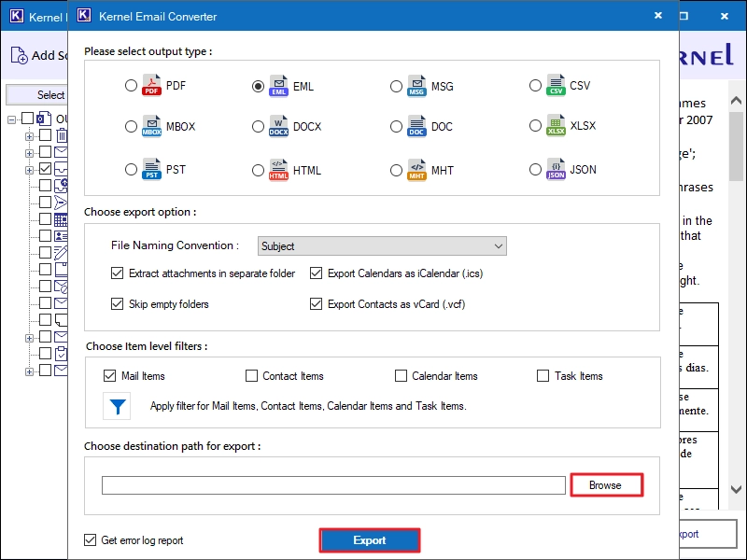Click the contact card folder icon in tree
The height and width of the screenshot is (560, 747).
pos(61,236)
